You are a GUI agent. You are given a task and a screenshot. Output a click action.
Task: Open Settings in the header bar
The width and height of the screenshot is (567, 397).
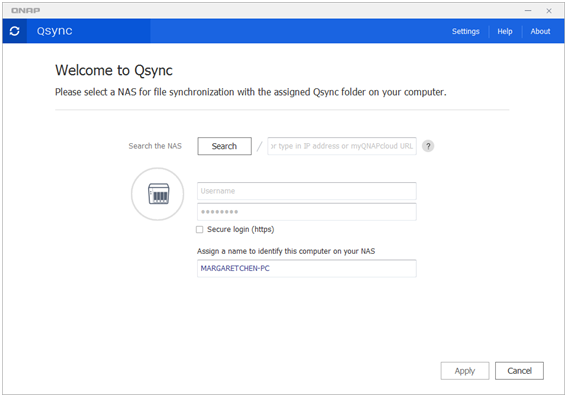pyautogui.click(x=465, y=31)
